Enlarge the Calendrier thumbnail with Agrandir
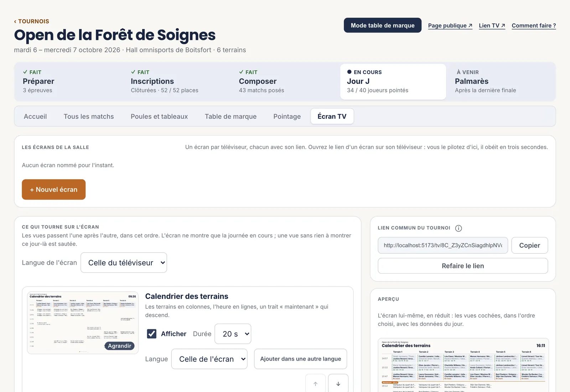The width and height of the screenshot is (570, 392). pyautogui.click(x=119, y=346)
